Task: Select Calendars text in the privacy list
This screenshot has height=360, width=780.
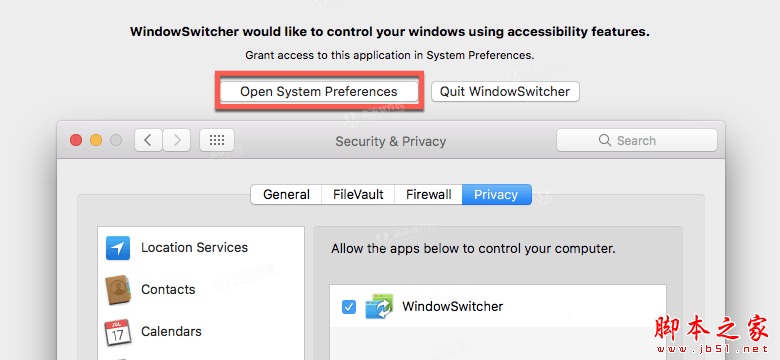Action: pyautogui.click(x=171, y=331)
